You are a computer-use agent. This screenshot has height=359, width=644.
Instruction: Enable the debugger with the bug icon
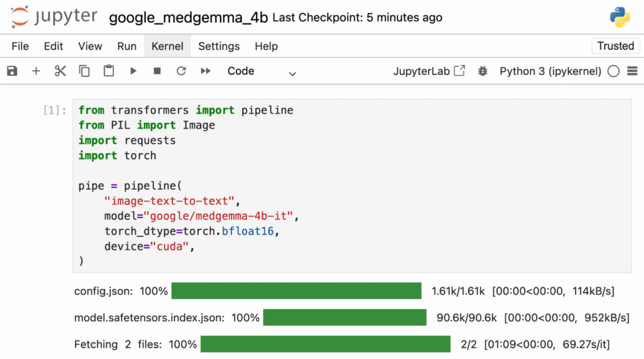click(x=482, y=71)
